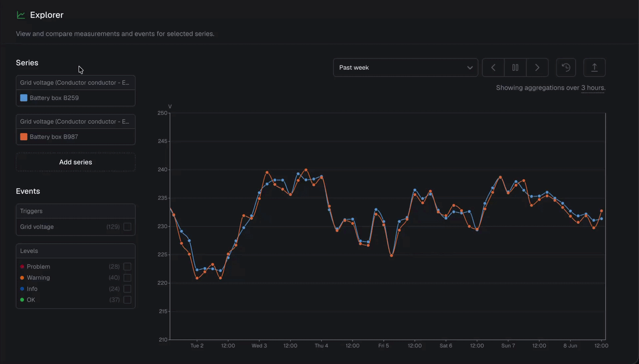Enable the Warning level checkbox
639x364 pixels.
pyautogui.click(x=127, y=278)
